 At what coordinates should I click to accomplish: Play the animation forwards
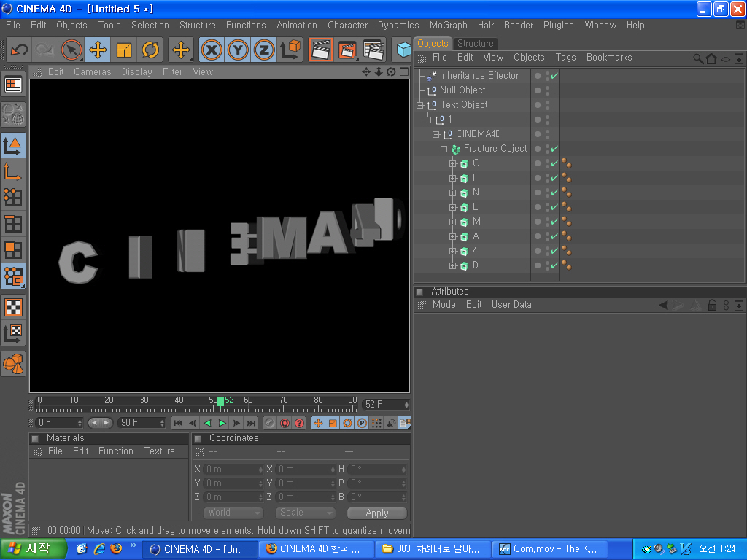pos(222,423)
